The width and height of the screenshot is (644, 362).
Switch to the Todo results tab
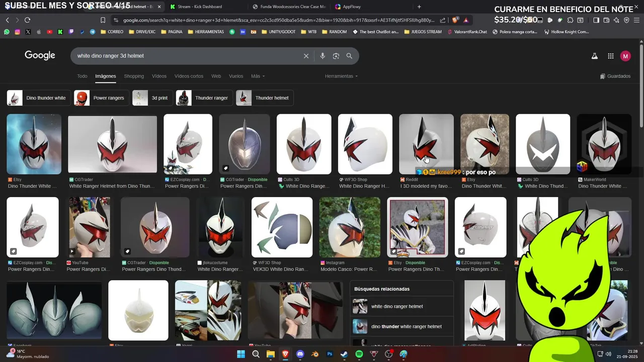82,76
